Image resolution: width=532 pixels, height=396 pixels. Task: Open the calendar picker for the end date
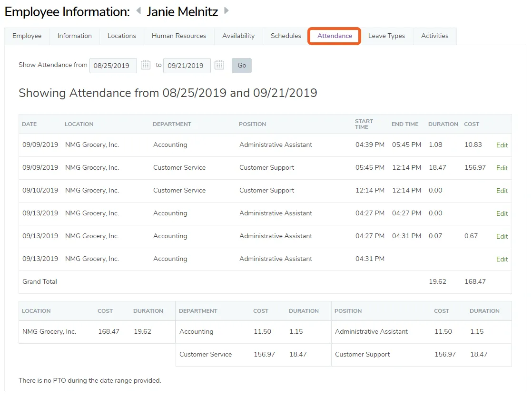click(x=219, y=65)
